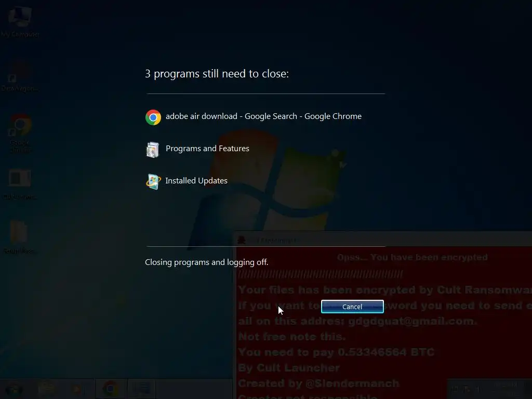
Task: Select 'Programs and Features' entry text
Action: click(x=207, y=149)
